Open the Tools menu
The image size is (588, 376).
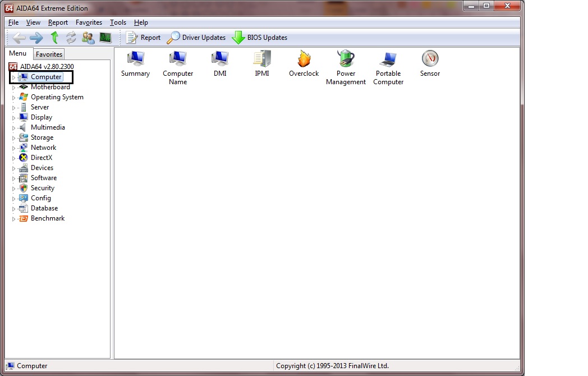pyautogui.click(x=118, y=22)
